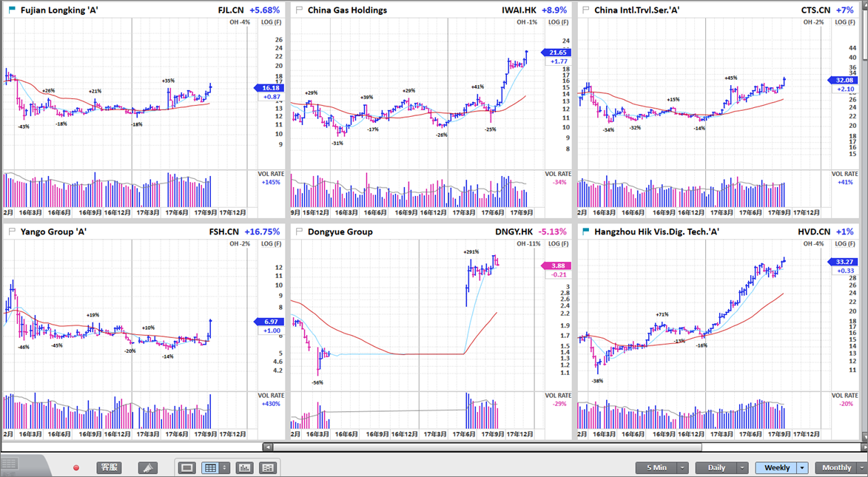The width and height of the screenshot is (868, 477).
Task: Click the +16.75% change for FSH.CN
Action: point(263,231)
